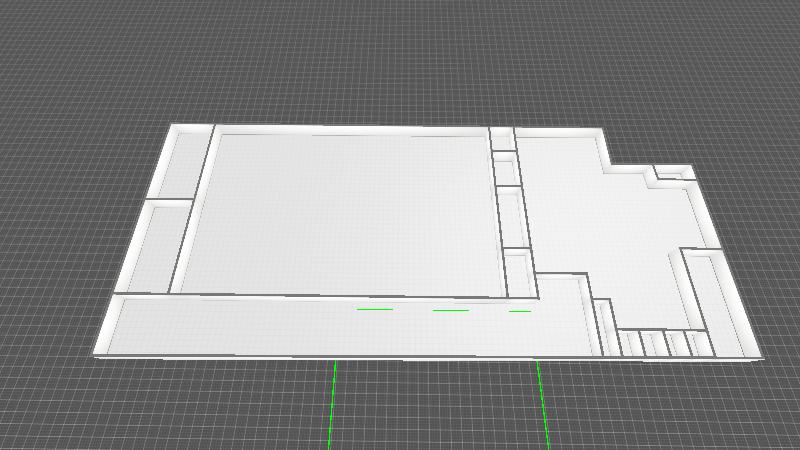This screenshot has width=800, height=450.
Task: Select the middle green line in corridor
Action: [450, 311]
